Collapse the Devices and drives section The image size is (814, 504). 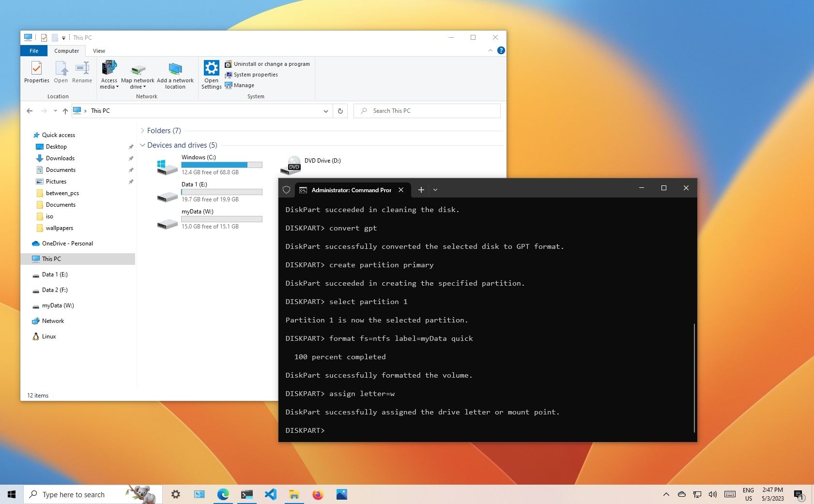142,145
